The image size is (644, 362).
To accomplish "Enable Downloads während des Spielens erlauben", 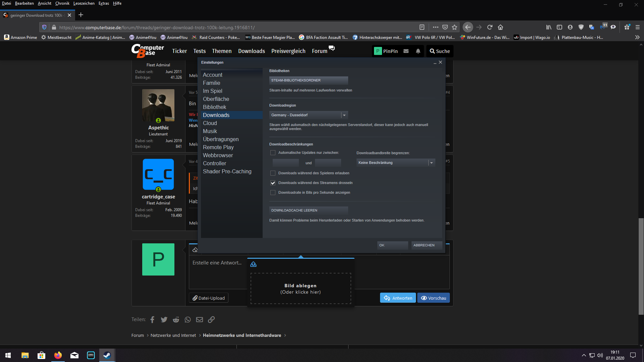I will coord(273,173).
